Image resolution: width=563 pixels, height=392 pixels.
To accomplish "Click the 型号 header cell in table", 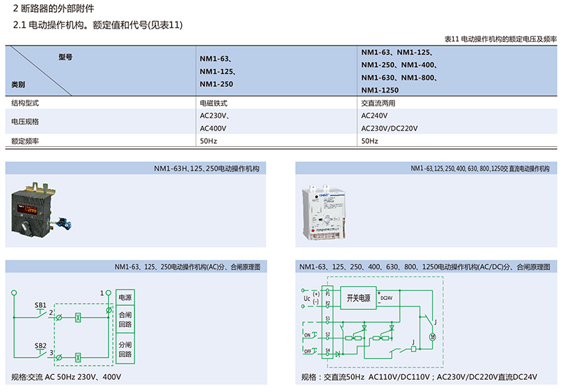I will (66, 56).
